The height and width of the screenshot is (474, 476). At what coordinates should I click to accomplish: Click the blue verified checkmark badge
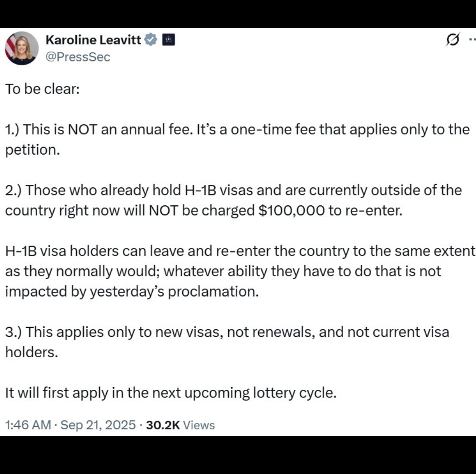click(x=150, y=40)
